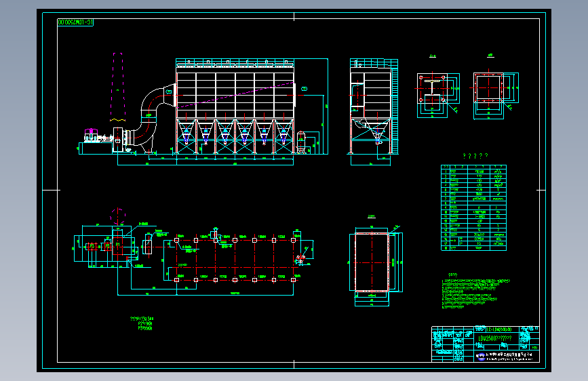Select the green technical notes paragraph

tap(475, 294)
